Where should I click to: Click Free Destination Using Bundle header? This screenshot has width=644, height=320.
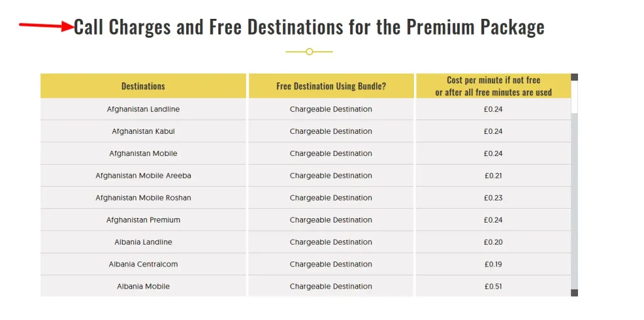tap(331, 86)
